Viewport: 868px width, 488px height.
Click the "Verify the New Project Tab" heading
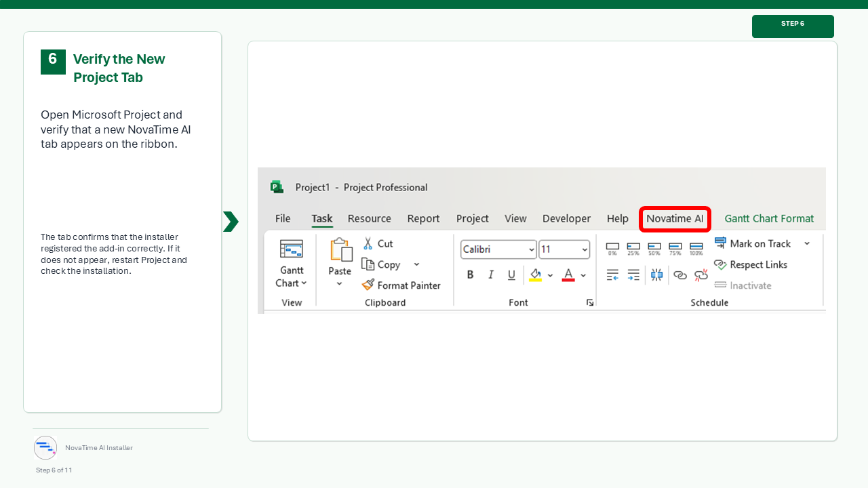point(119,68)
